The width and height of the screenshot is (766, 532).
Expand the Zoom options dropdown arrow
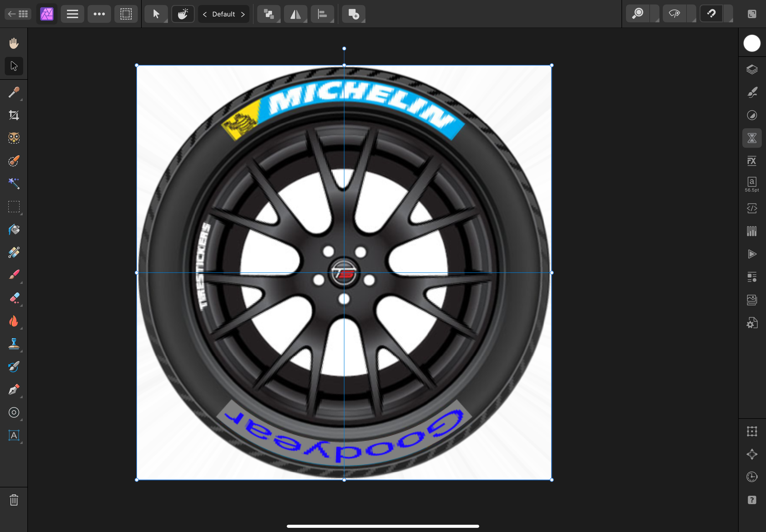coord(655,14)
